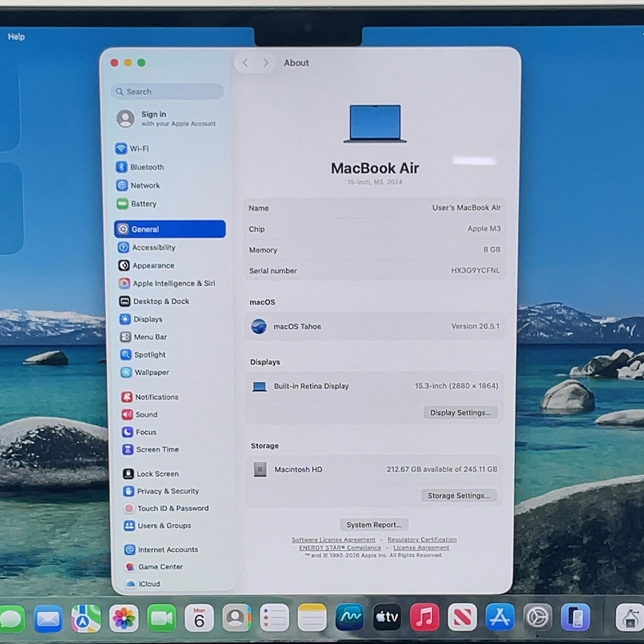Open iPhone Mirroring from the Dock
The height and width of the screenshot is (644, 644).
(x=575, y=618)
